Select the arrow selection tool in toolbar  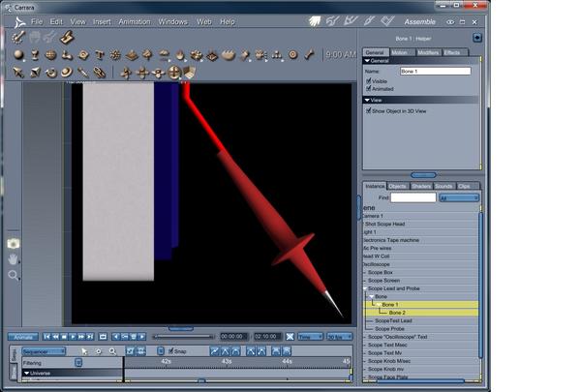coord(18,72)
